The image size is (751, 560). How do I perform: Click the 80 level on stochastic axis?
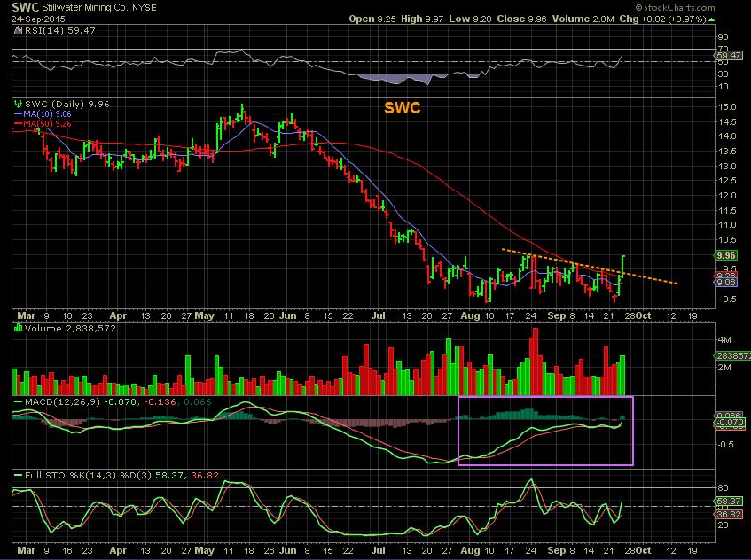point(723,488)
